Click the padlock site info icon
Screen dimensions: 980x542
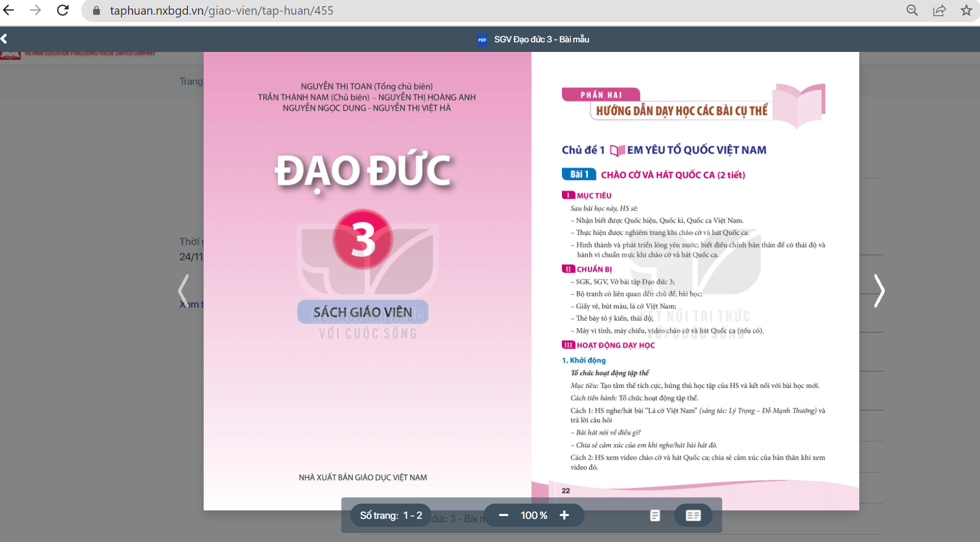96,11
